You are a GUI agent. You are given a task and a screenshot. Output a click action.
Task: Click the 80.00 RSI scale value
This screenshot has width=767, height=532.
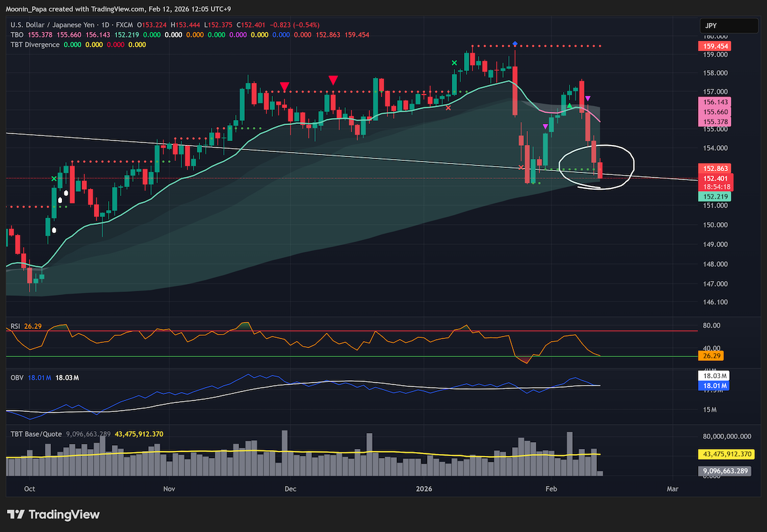coord(711,326)
